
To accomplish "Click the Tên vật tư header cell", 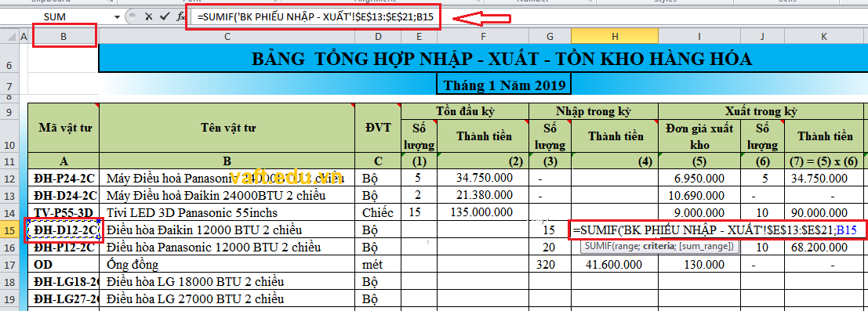I will click(227, 128).
